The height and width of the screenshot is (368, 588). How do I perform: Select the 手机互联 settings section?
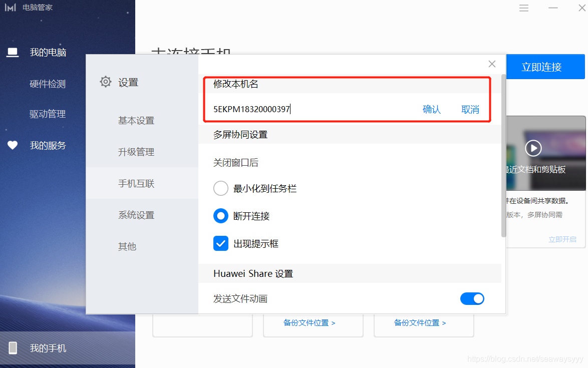pos(142,184)
